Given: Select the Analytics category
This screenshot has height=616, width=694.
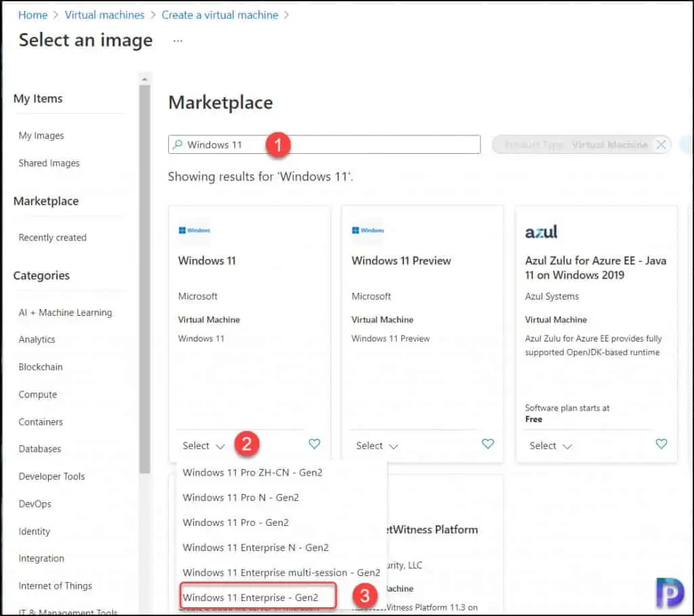Looking at the screenshot, I should click(x=37, y=340).
